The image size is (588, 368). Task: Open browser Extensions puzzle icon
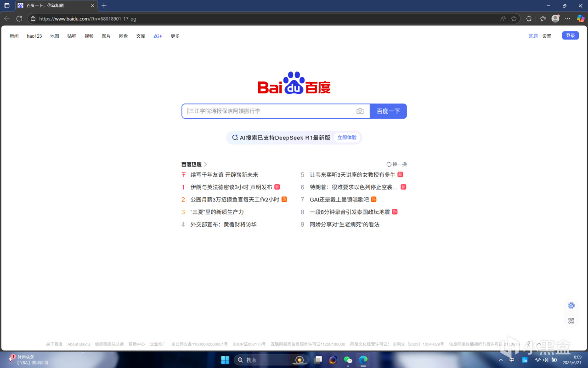click(529, 19)
